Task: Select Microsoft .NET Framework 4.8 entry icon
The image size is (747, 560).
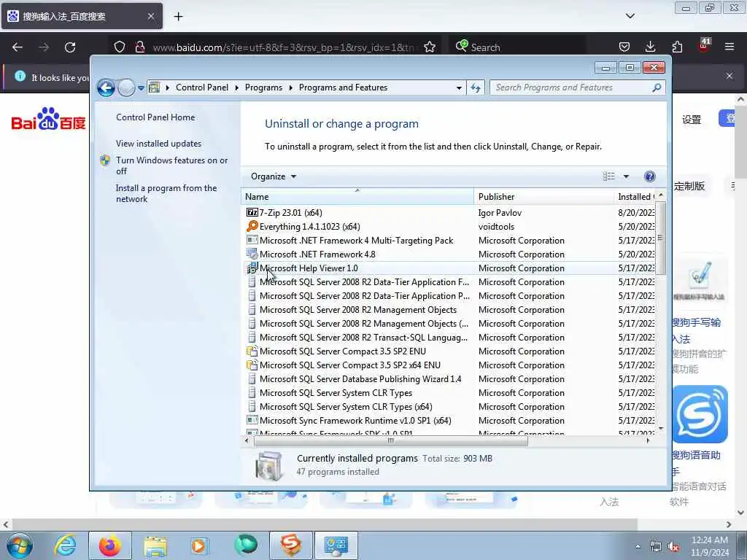Action: (x=252, y=254)
